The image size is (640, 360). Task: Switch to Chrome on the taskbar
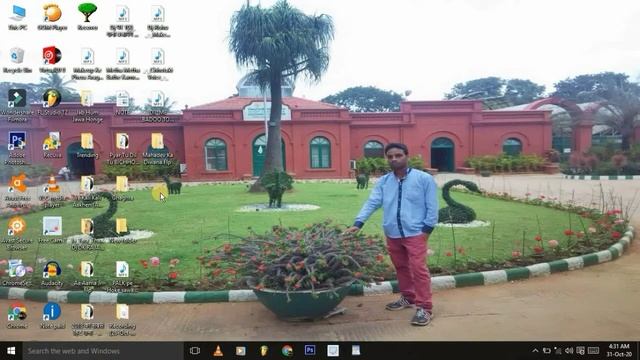287,351
